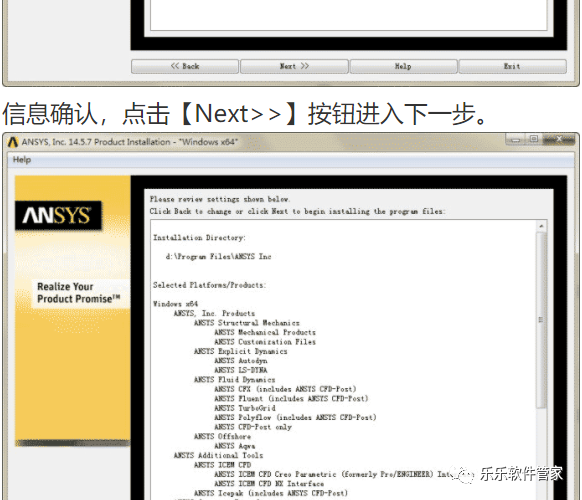Select 'ANSYS Icepak (includes ANSYS CFD-Post)' line
582x500 pixels.
pos(271,493)
